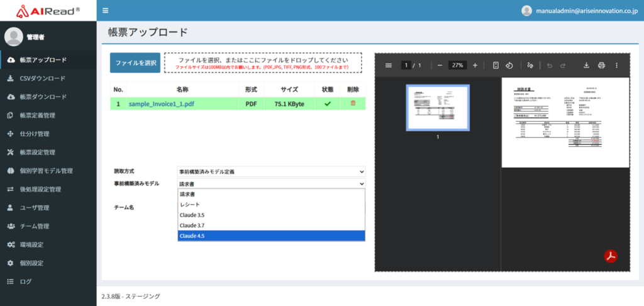This screenshot has height=306, width=644.
Task: Zoom in on the PDF preview
Action: point(475,65)
